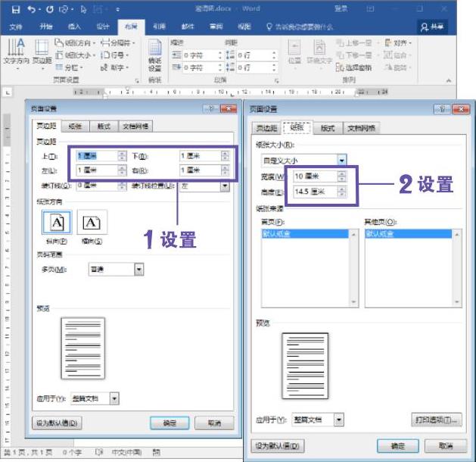The width and height of the screenshot is (476, 462).
Task: Click 取消 in the left dialog
Action: 214,423
